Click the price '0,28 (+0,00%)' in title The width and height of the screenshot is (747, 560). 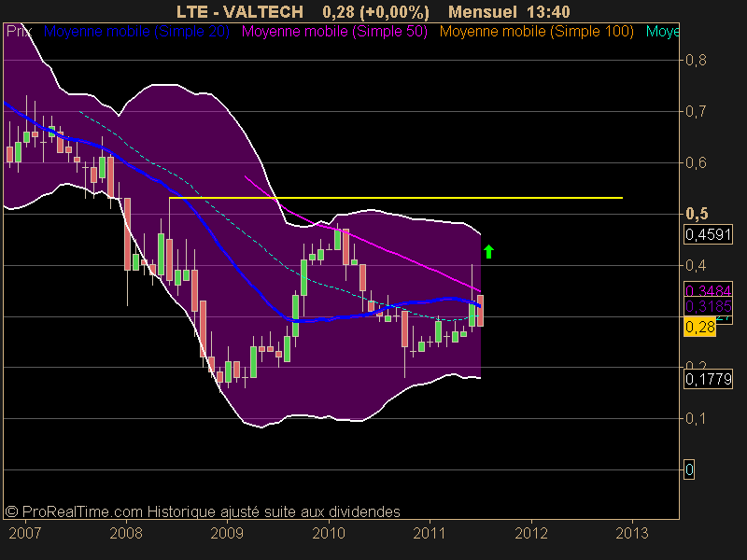pos(375,11)
